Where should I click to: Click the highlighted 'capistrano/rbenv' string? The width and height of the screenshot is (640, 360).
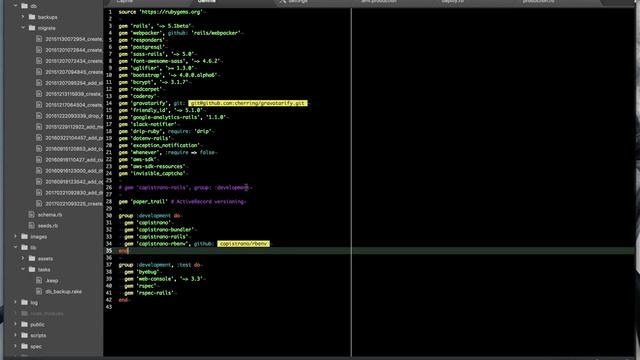(243, 244)
